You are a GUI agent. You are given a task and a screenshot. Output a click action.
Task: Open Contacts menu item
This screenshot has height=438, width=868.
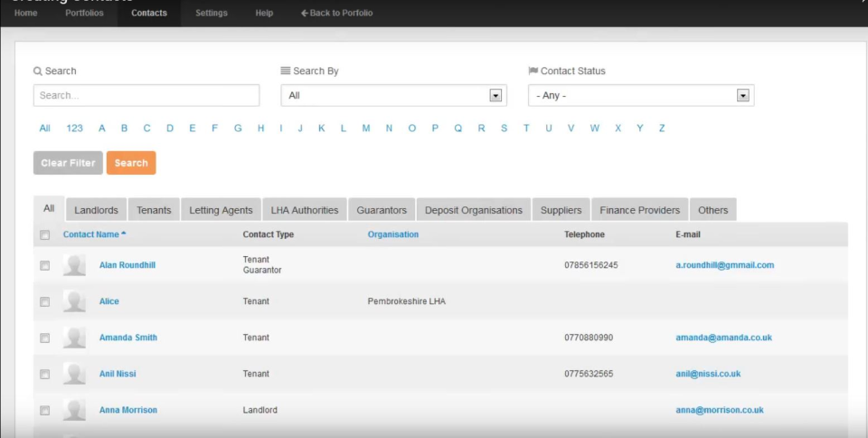pos(149,13)
